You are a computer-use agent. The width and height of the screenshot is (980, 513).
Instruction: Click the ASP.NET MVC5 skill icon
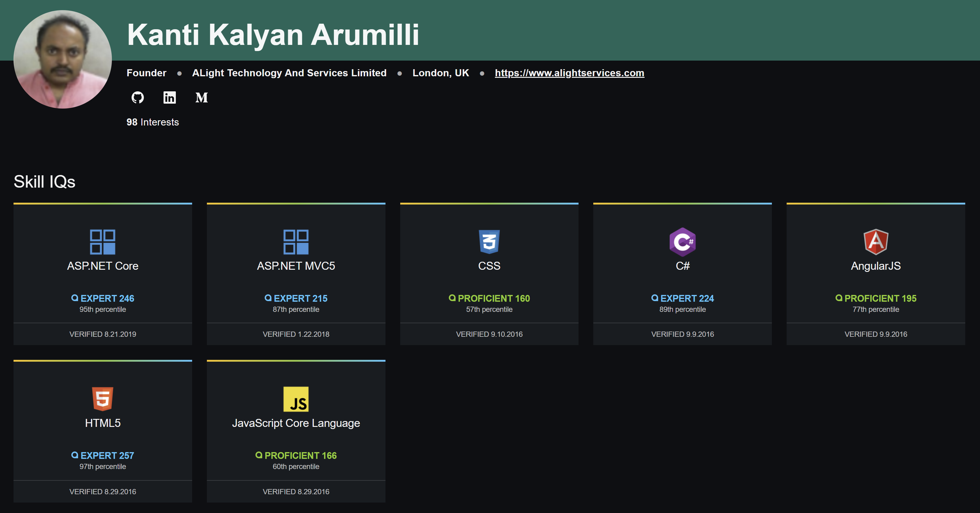click(296, 242)
